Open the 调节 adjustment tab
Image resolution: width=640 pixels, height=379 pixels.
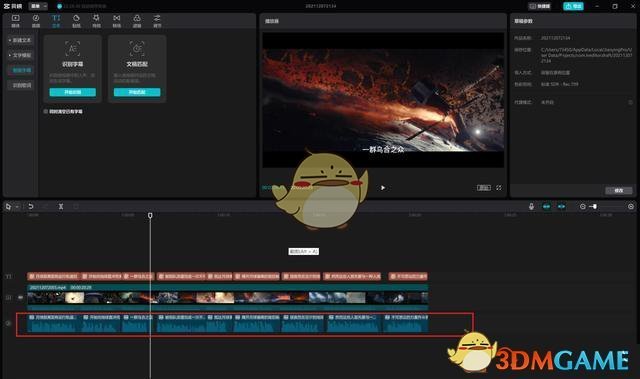(x=157, y=21)
